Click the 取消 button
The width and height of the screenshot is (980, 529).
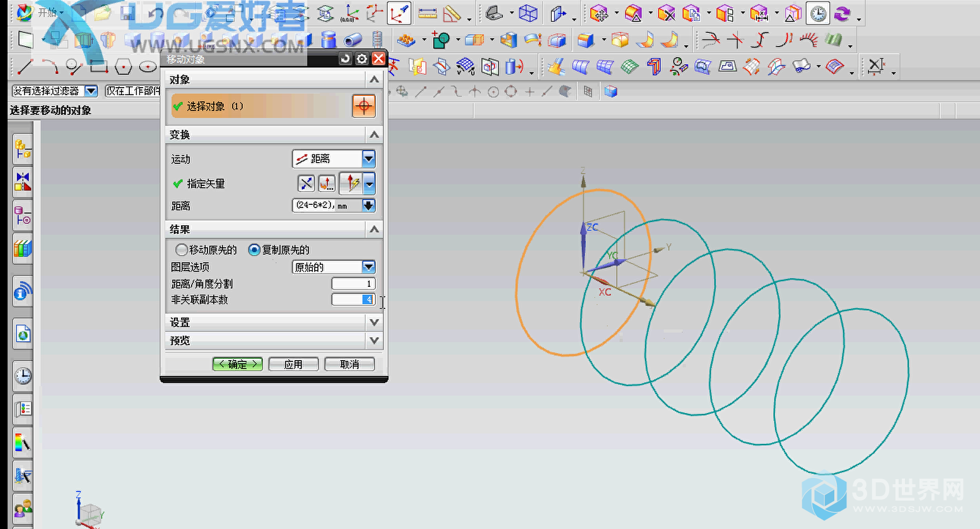pos(349,364)
